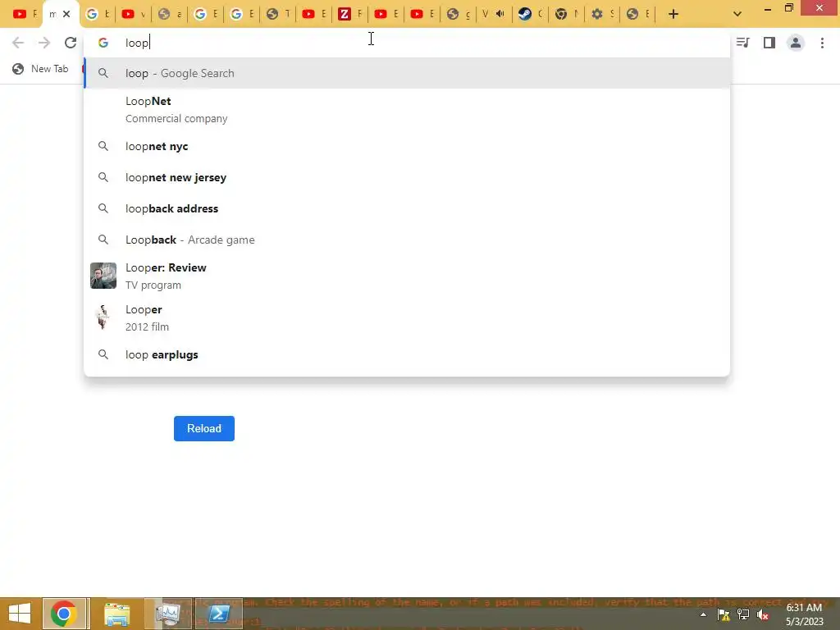Open File Explorer from the taskbar
This screenshot has width=840, height=630.
point(116,614)
